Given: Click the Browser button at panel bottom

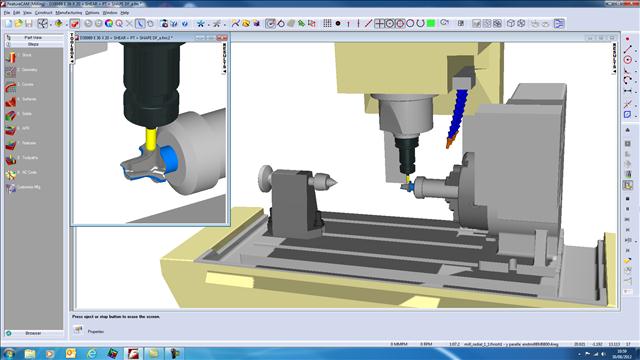Looking at the screenshot, I should [x=33, y=333].
